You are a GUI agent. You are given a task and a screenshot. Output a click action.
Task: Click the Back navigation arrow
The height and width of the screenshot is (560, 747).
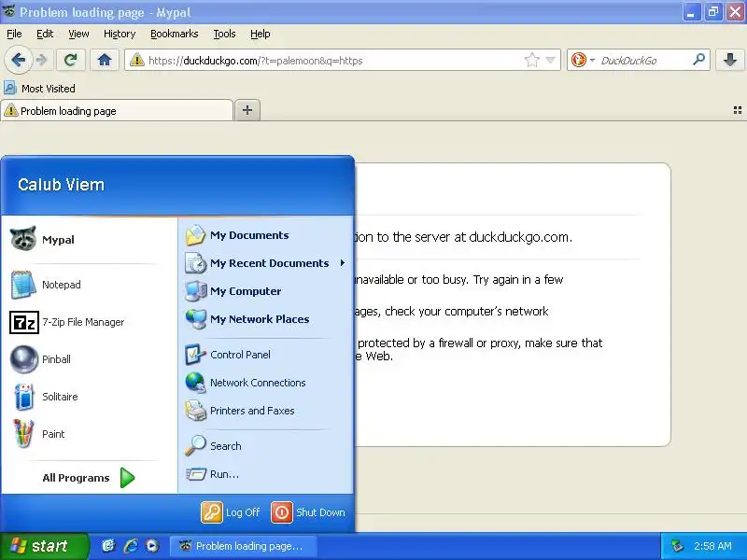point(19,60)
